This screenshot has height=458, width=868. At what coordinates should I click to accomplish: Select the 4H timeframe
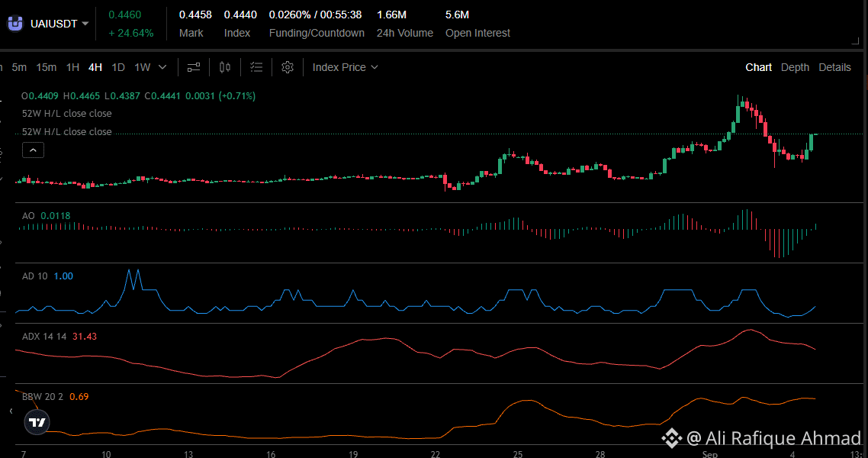(x=95, y=67)
